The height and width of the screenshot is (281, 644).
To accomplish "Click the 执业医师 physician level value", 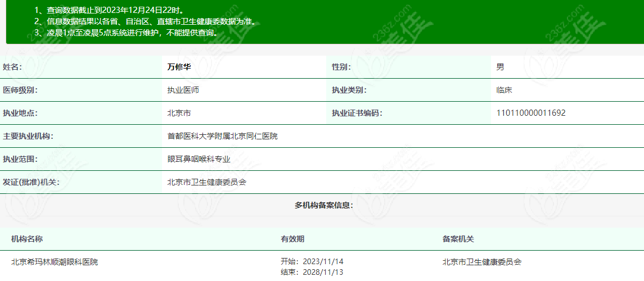I will pyautogui.click(x=183, y=90).
